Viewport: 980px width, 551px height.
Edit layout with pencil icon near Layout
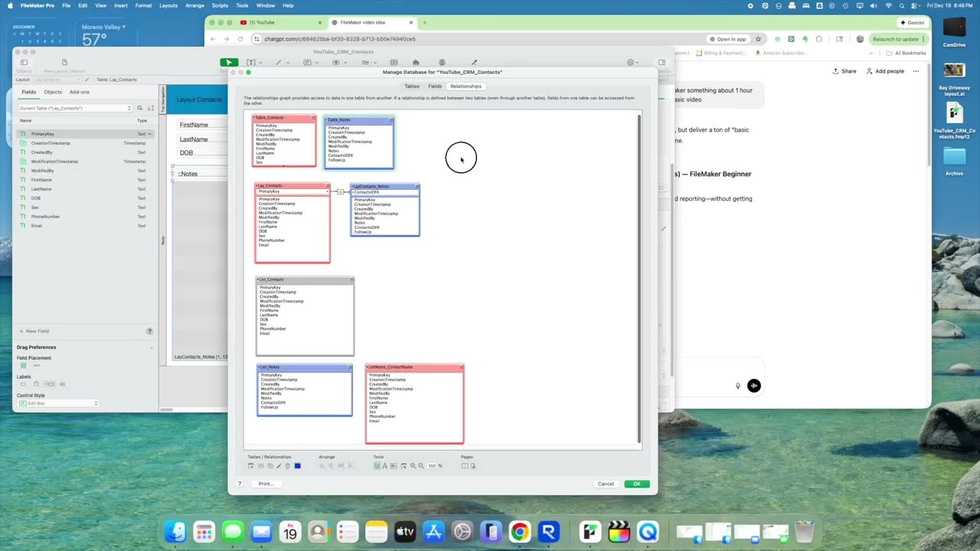[x=87, y=80]
